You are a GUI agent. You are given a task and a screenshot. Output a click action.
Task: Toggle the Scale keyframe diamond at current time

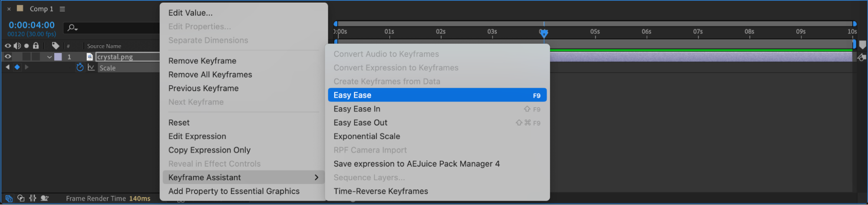(x=17, y=67)
